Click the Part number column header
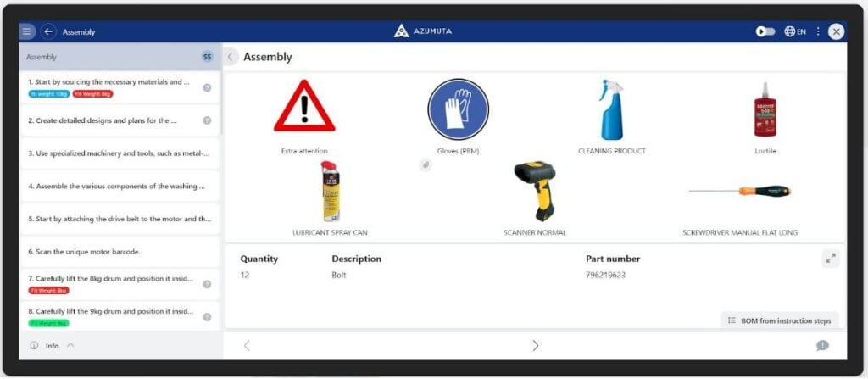 pos(613,259)
